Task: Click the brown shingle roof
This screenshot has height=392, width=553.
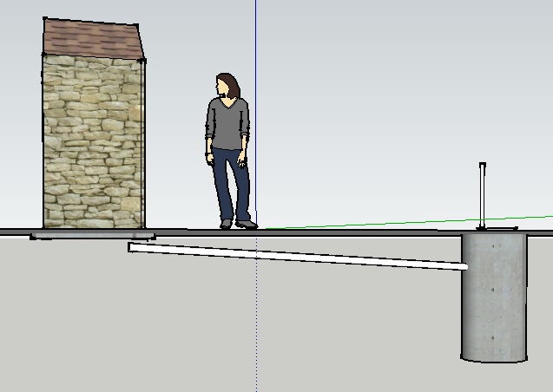Action: pos(93,39)
